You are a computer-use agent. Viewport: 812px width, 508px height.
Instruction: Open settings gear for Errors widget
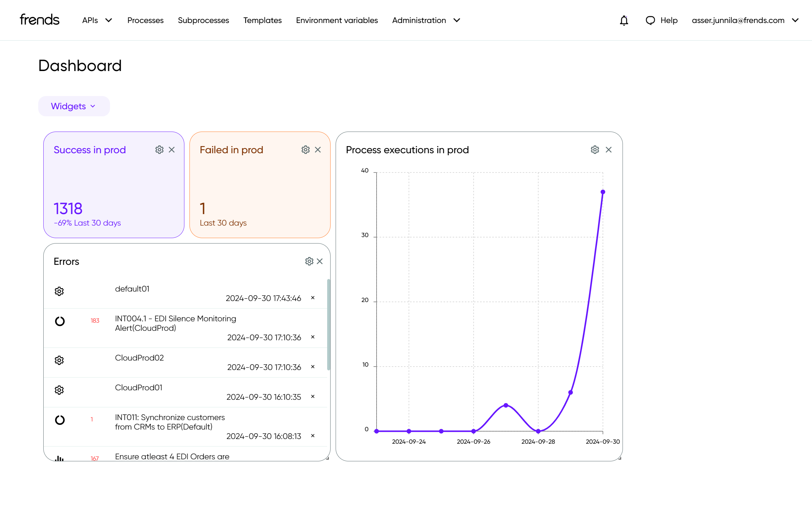[x=309, y=261]
